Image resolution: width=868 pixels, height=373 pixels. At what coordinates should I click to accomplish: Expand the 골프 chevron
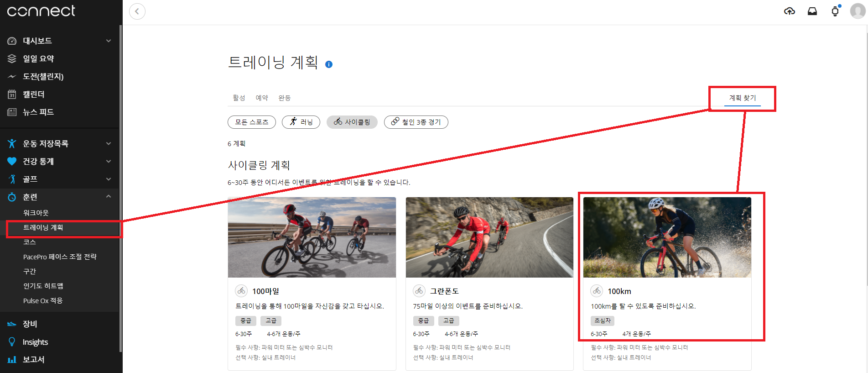pyautogui.click(x=109, y=179)
